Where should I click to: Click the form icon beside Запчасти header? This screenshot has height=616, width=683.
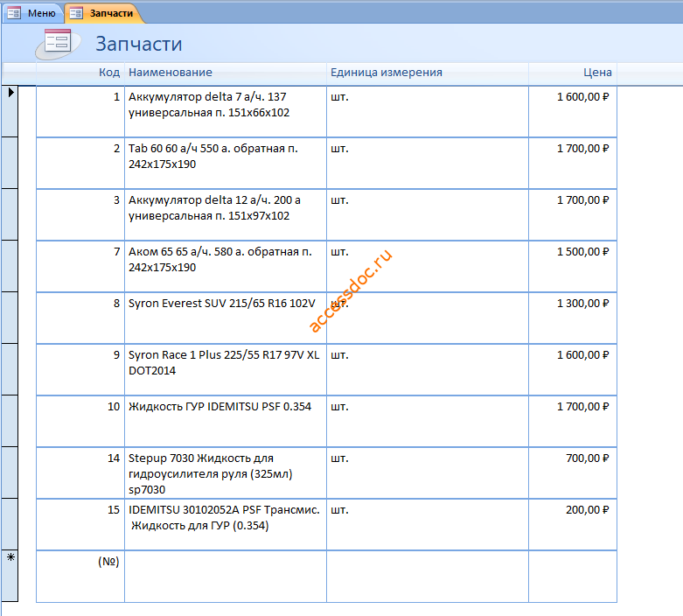[58, 44]
